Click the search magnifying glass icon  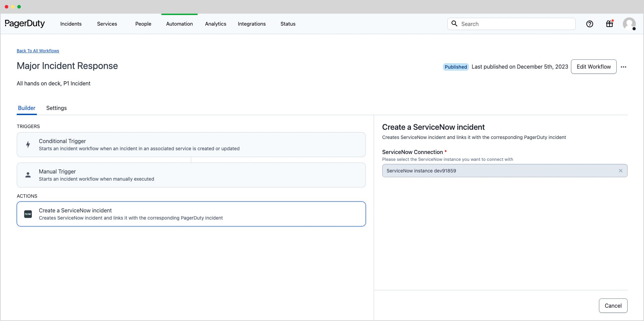[x=455, y=24]
